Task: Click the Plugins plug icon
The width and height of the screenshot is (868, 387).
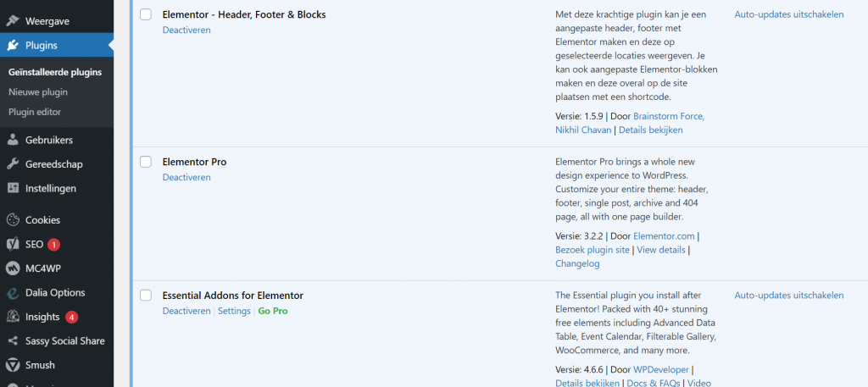Action: 13,46
